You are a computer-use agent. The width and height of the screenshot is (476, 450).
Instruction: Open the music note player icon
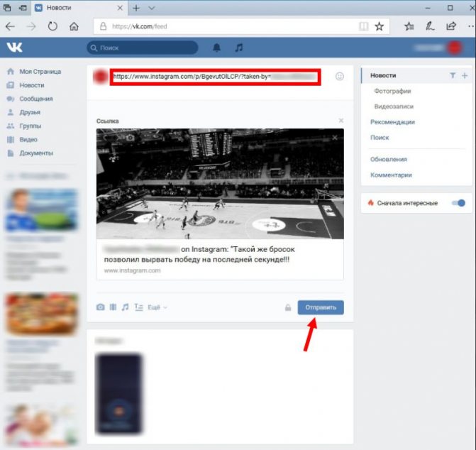coord(239,48)
